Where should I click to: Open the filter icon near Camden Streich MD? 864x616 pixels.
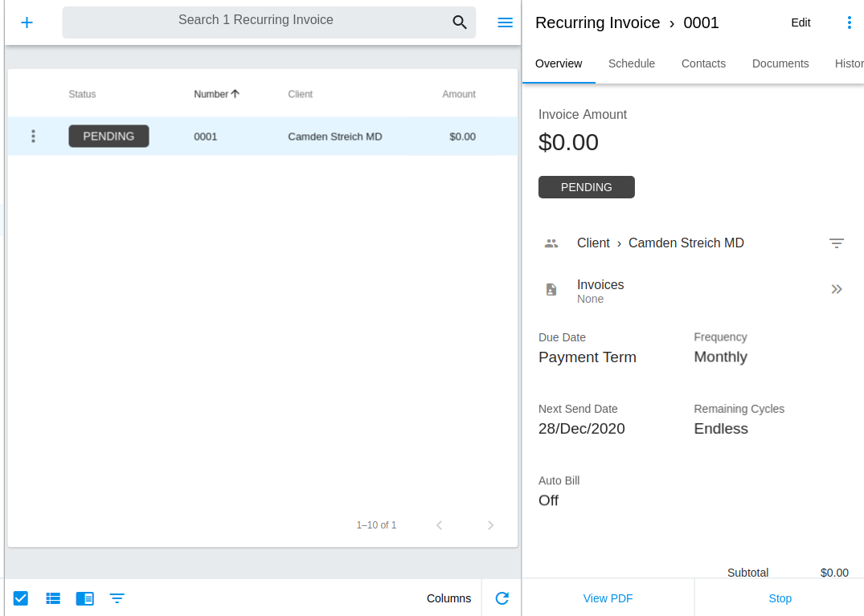(x=837, y=243)
